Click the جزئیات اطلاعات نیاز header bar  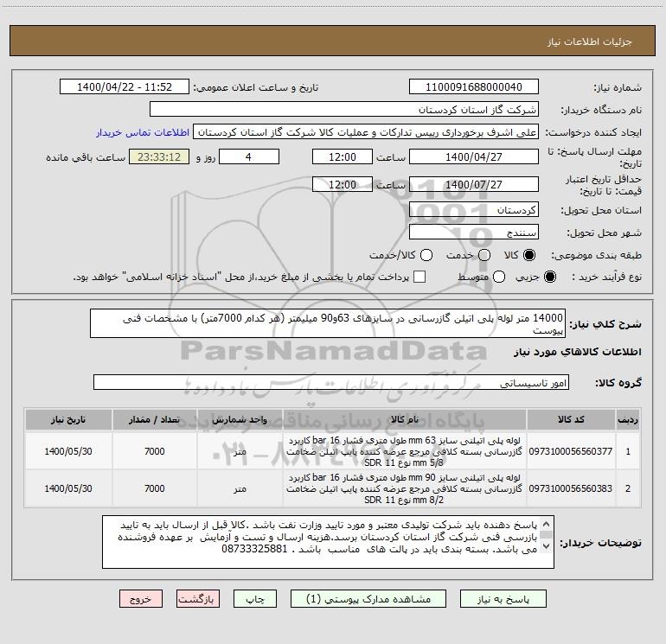(x=333, y=41)
